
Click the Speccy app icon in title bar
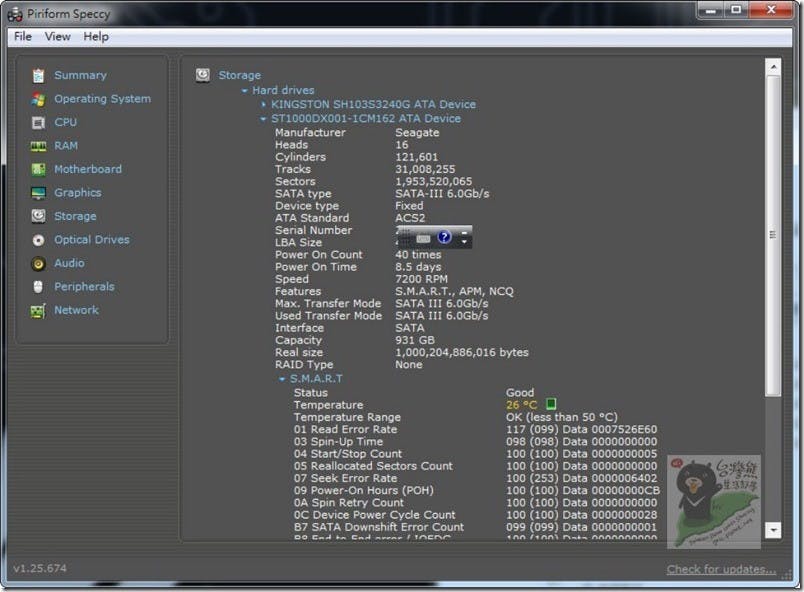coord(15,14)
